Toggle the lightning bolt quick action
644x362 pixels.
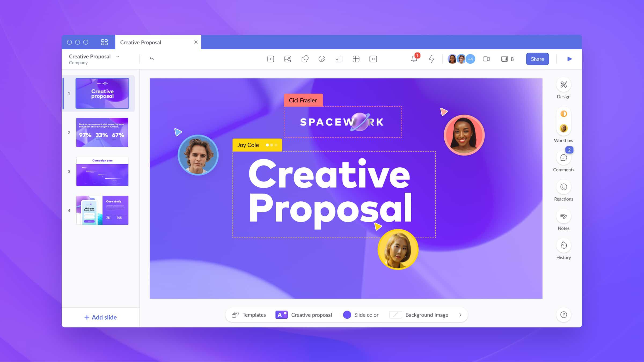pyautogui.click(x=431, y=59)
